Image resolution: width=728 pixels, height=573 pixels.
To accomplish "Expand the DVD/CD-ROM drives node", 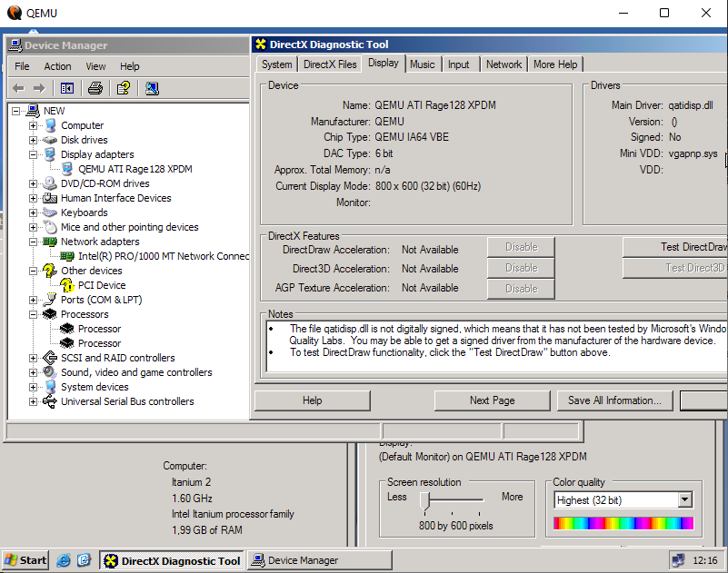I will (x=33, y=183).
